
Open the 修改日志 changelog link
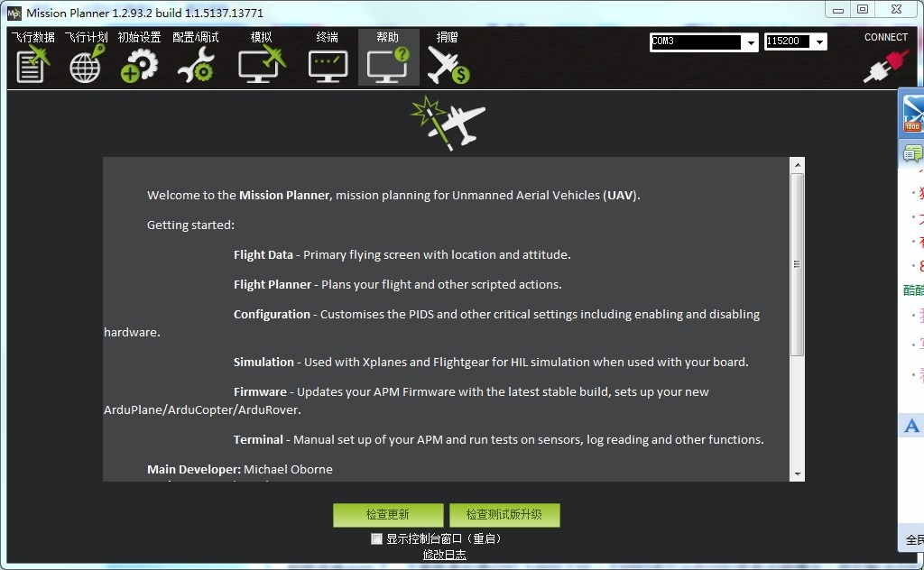444,555
